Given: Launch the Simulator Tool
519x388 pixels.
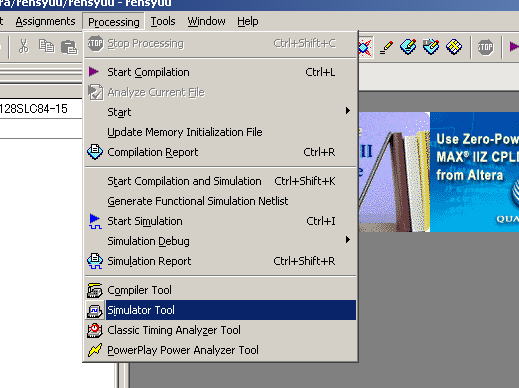Looking at the screenshot, I should 220,310.
